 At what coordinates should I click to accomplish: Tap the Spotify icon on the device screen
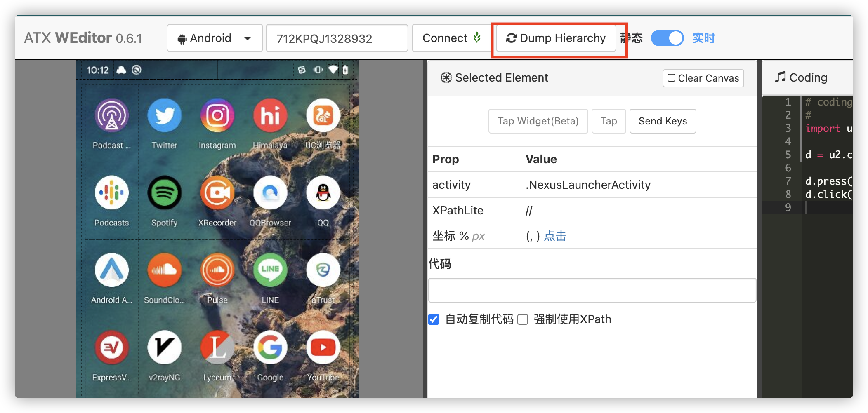tap(164, 193)
